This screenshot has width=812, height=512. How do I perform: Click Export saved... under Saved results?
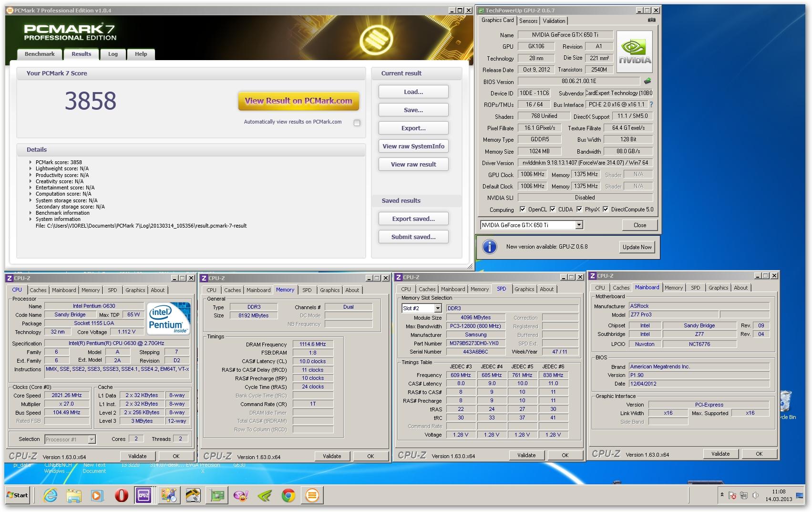[x=413, y=219]
